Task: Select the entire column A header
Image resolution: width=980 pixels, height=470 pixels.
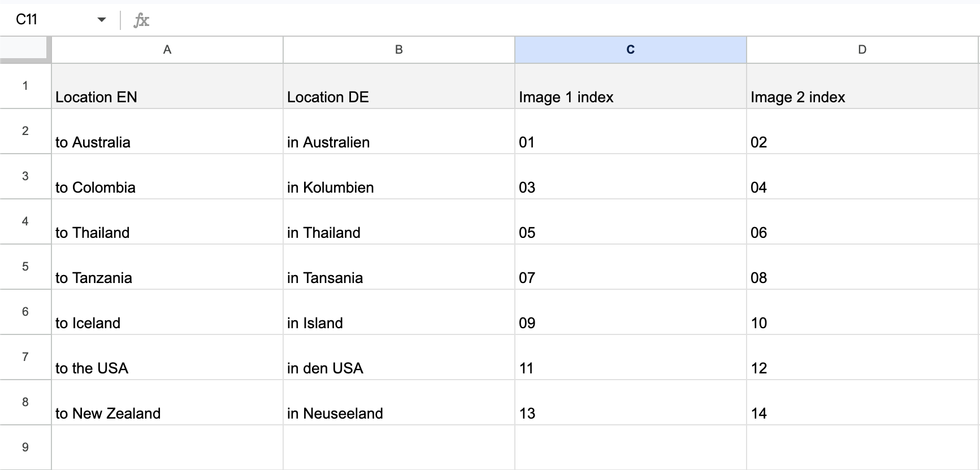Action: [167, 50]
